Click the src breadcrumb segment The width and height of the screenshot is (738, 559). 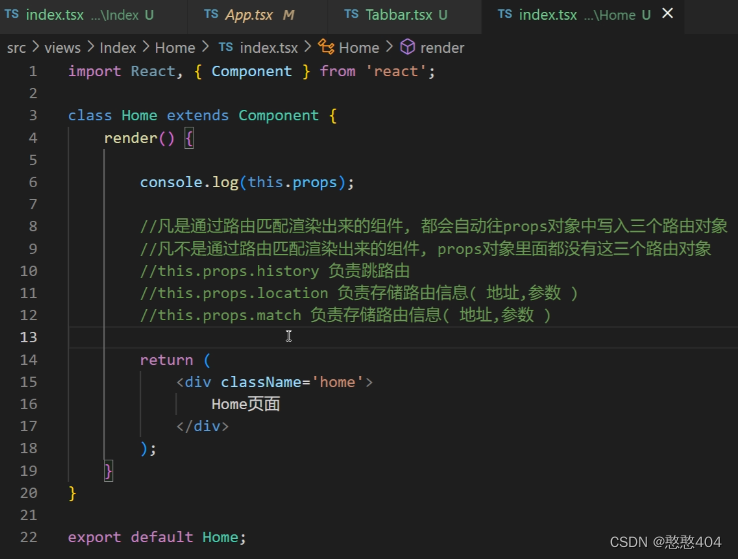16,48
